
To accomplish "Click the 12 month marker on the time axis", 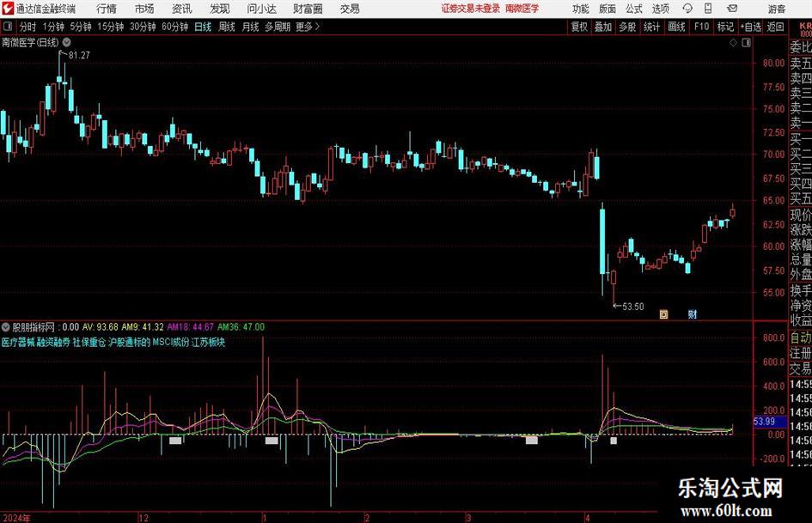I will coord(143,518).
